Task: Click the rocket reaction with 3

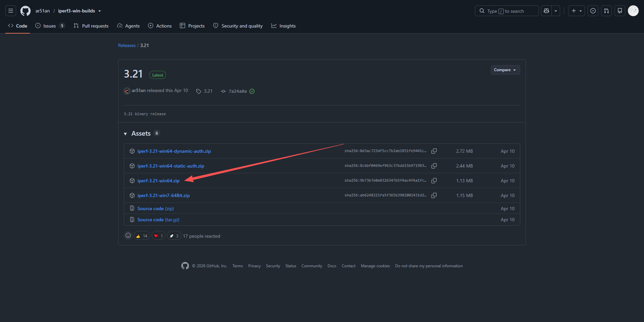Action: [x=174, y=236]
